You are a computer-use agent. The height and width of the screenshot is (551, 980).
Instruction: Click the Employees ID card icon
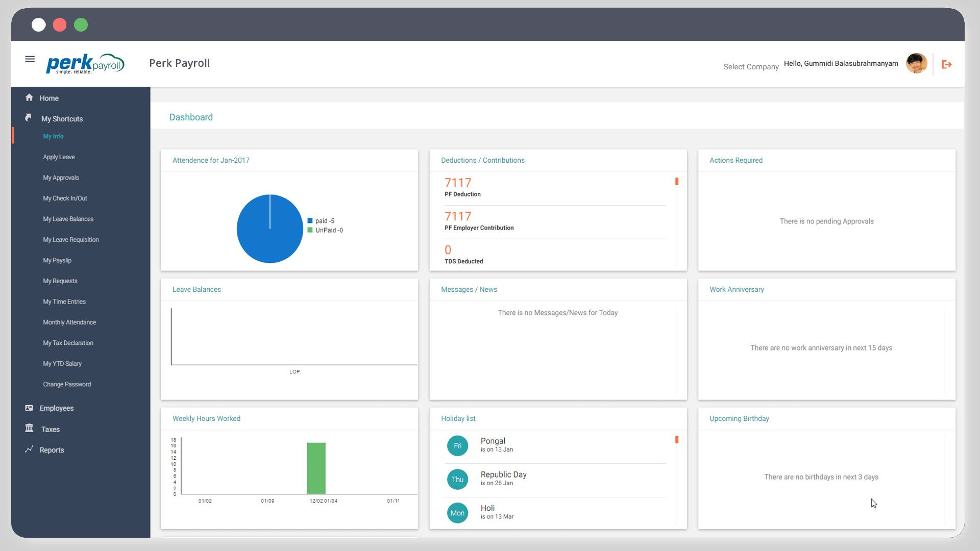(29, 408)
